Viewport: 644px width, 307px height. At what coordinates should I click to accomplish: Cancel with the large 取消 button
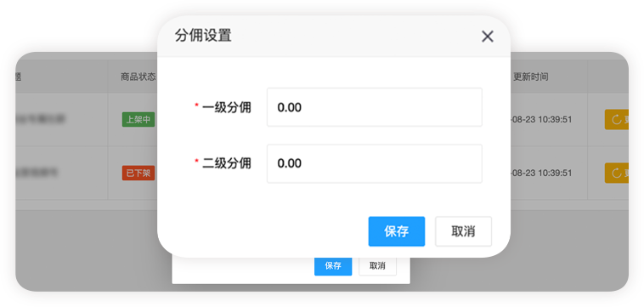pos(463,231)
